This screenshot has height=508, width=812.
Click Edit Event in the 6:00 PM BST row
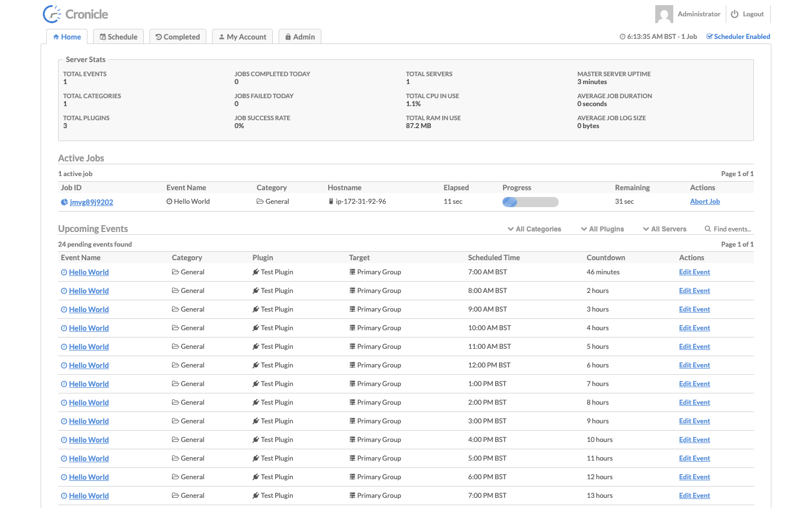pos(694,477)
